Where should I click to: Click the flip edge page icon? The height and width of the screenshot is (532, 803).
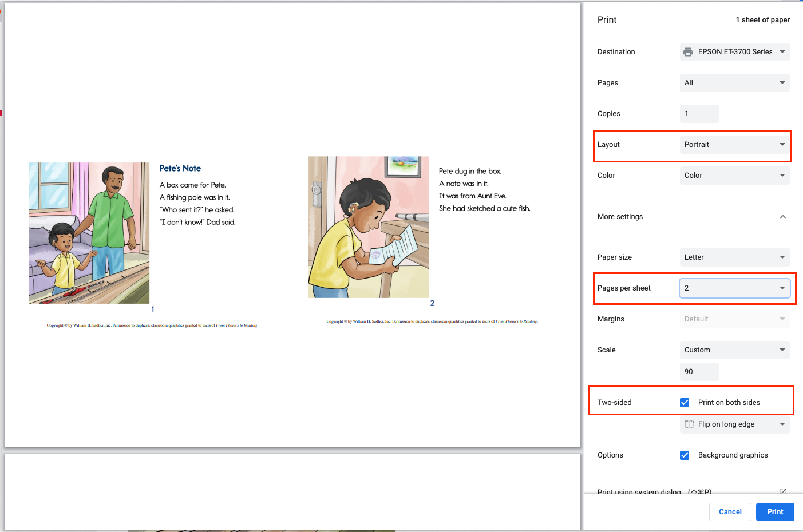[x=689, y=424]
